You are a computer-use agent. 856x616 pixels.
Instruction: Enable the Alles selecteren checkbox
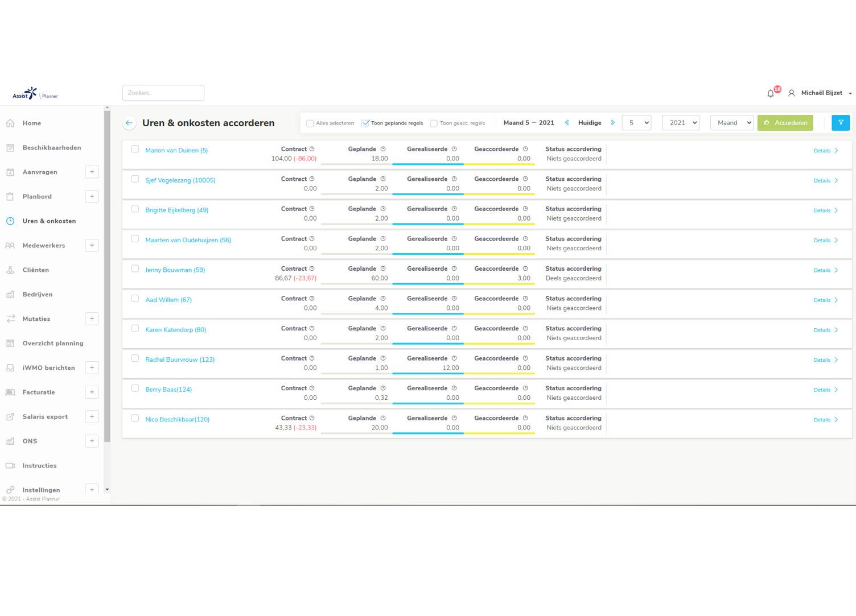point(310,123)
